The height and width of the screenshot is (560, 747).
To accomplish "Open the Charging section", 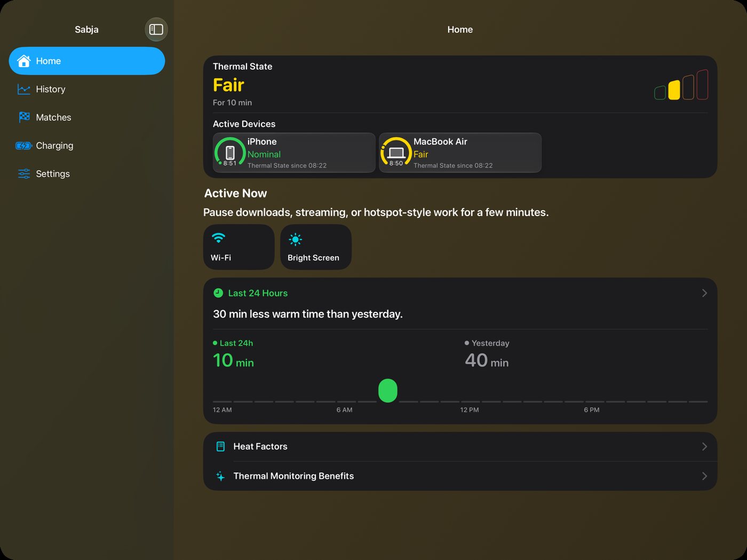I will (87, 146).
